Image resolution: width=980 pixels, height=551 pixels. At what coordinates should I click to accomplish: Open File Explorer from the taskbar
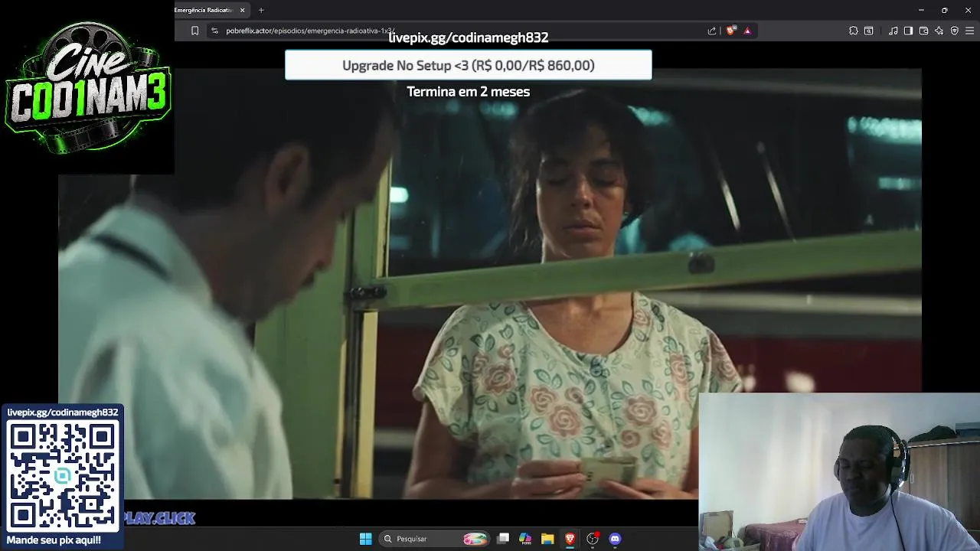[x=547, y=539]
